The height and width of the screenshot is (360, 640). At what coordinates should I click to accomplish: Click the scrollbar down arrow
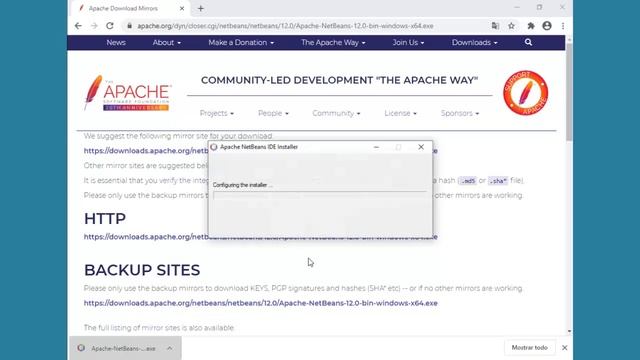tap(569, 332)
